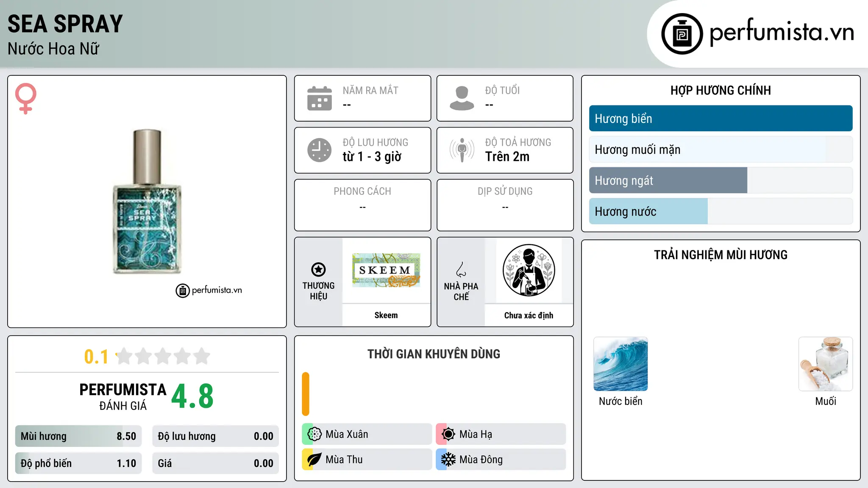Click the Độ lưu hương 0.00 score row
The height and width of the screenshot is (488, 868).
tap(215, 436)
